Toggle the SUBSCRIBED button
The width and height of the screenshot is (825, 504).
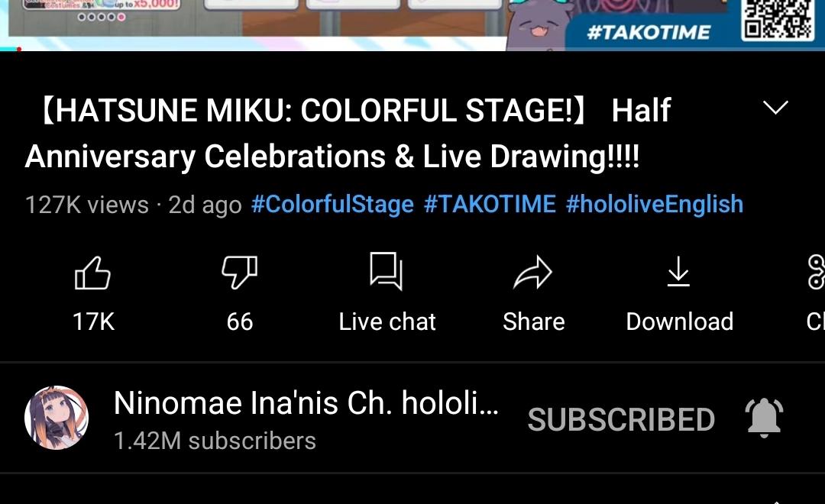click(x=621, y=419)
